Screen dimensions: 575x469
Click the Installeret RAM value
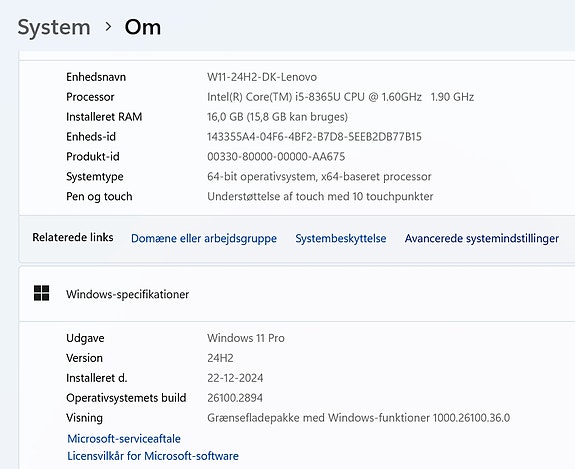click(x=277, y=117)
